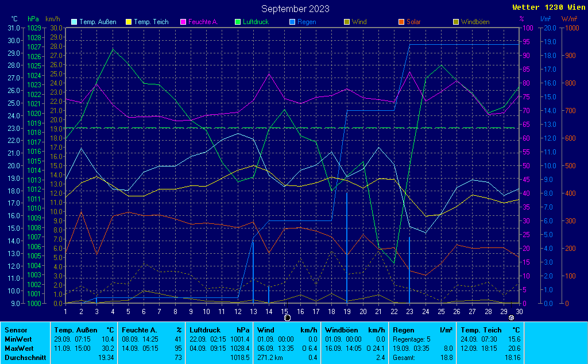Click the 'Durchschnitt' row label
Screen dimensions: 588x364
tap(25, 358)
